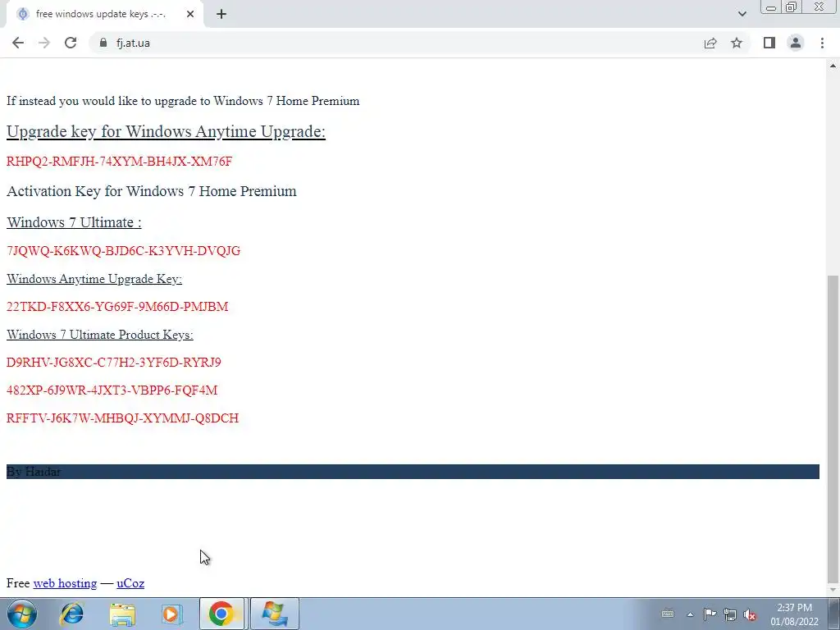Click the Upgrade key for Windows Anytime Upgrade heading

coord(166,131)
